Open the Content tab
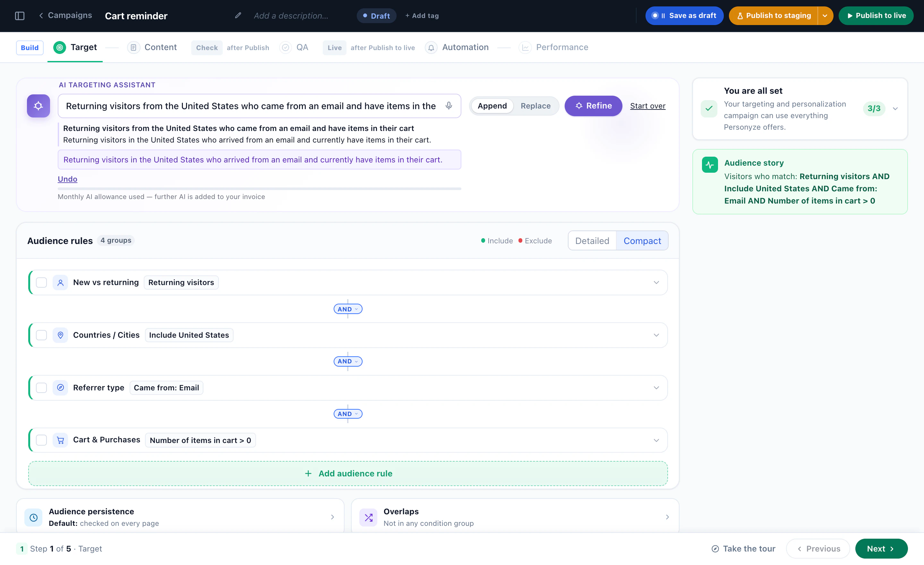This screenshot has height=565, width=924. tap(152, 48)
